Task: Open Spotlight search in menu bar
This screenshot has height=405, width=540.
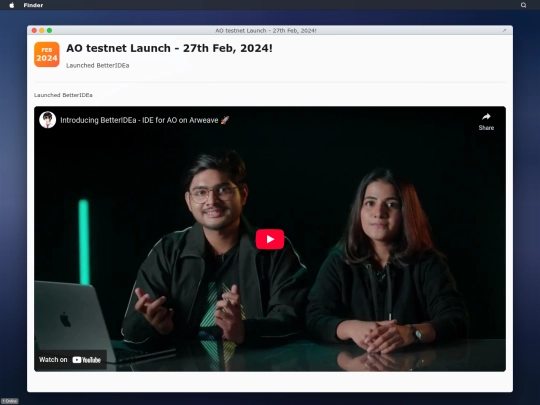Action: [x=523, y=5]
